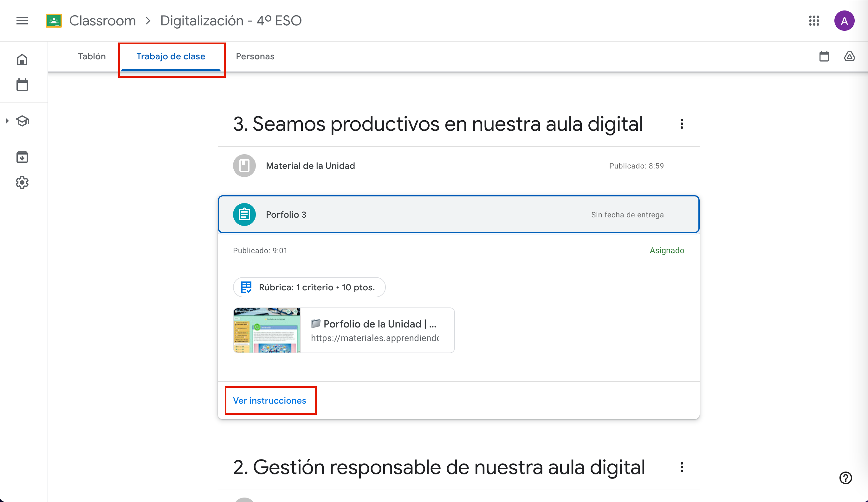Click the Porfolio 3 clipboard icon

(244, 214)
